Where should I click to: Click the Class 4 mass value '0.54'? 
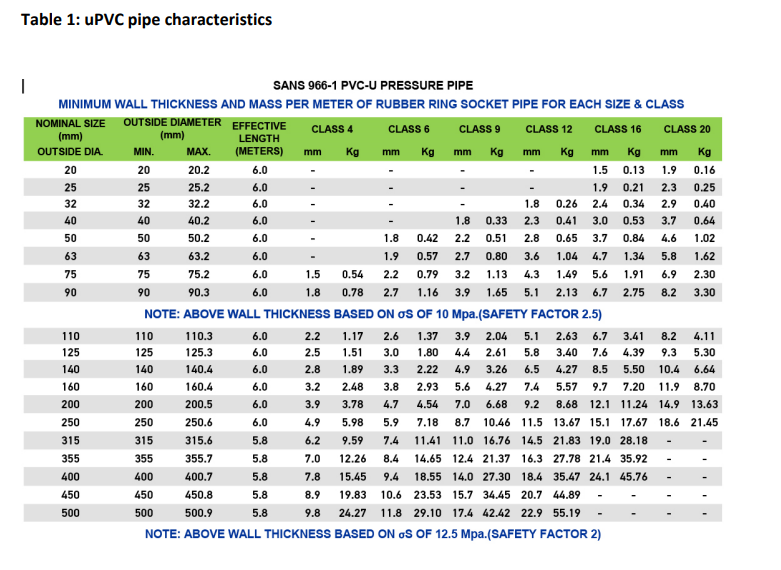[353, 274]
